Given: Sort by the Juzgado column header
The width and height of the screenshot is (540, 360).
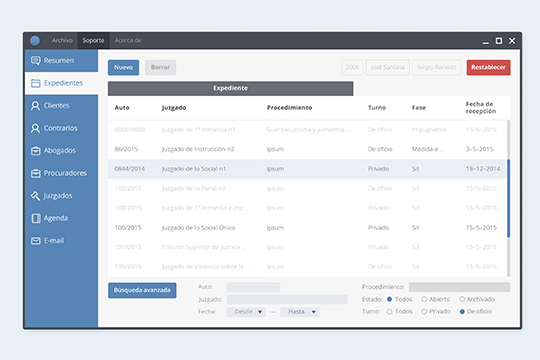Looking at the screenshot, I should 174,107.
